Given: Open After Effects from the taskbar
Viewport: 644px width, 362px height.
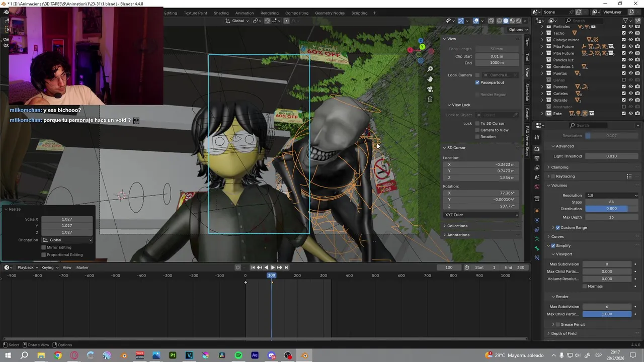Looking at the screenshot, I should 255,355.
